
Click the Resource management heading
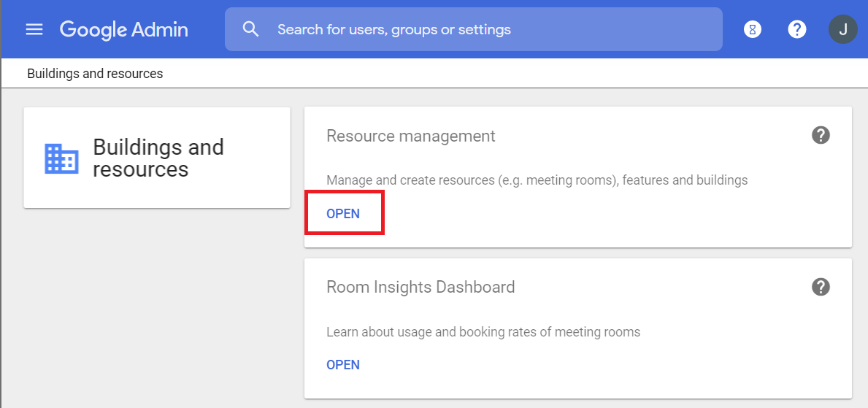click(x=411, y=136)
